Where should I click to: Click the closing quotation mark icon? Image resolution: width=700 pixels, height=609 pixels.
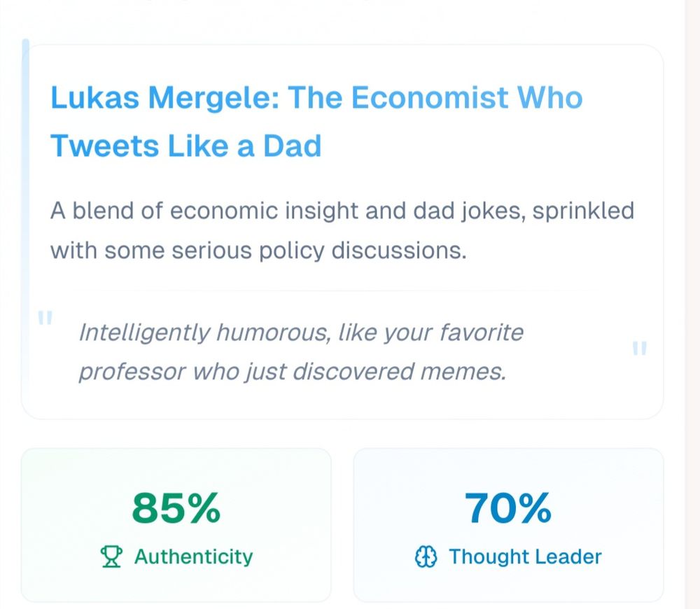(x=638, y=348)
